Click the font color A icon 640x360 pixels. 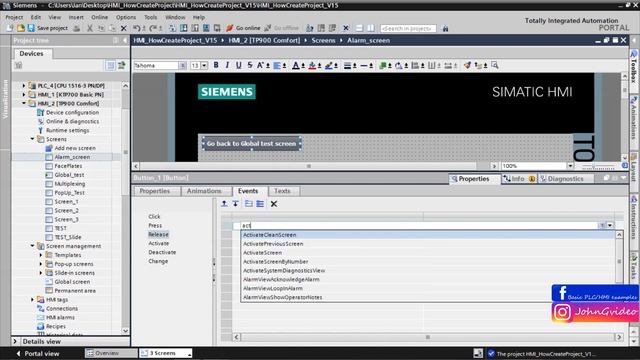point(296,65)
